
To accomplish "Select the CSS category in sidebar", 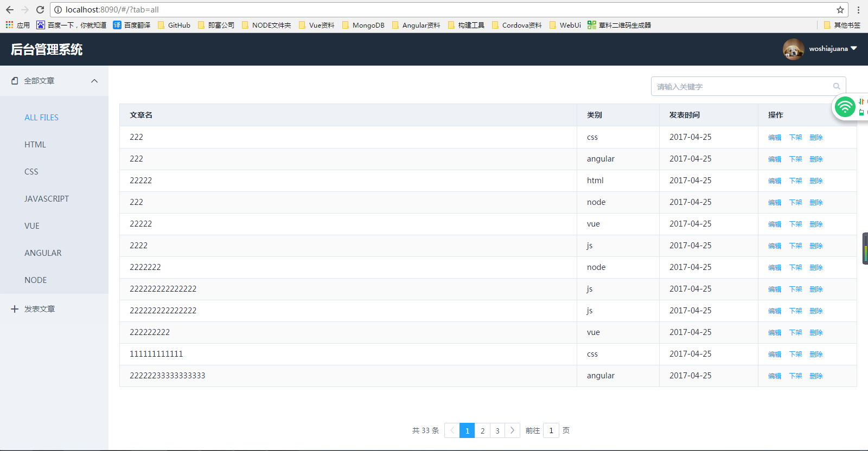I will pyautogui.click(x=31, y=172).
